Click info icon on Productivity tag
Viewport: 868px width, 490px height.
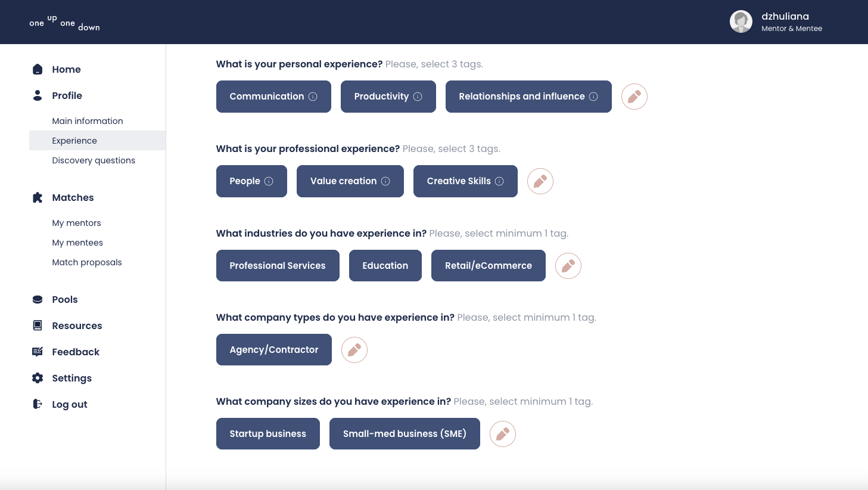tap(418, 97)
